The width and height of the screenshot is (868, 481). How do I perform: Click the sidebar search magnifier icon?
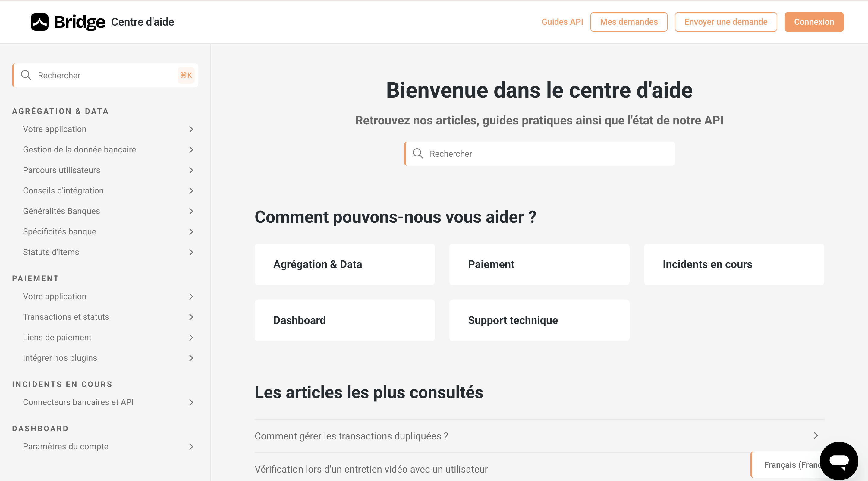pos(26,75)
